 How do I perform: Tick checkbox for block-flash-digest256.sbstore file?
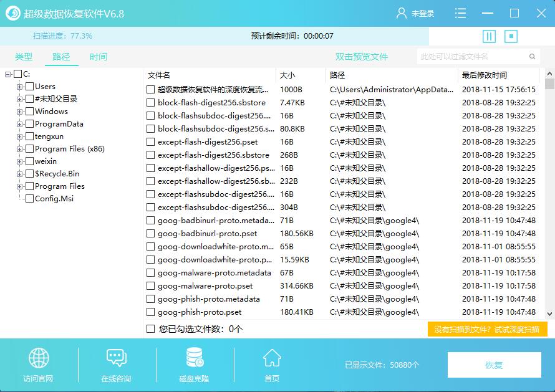[x=150, y=103]
